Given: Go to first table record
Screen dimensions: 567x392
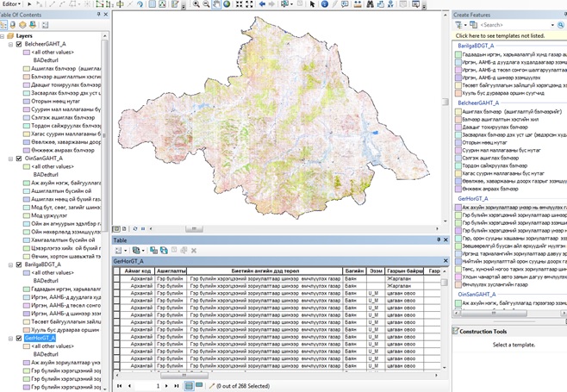Looking at the screenshot, I should [x=120, y=386].
